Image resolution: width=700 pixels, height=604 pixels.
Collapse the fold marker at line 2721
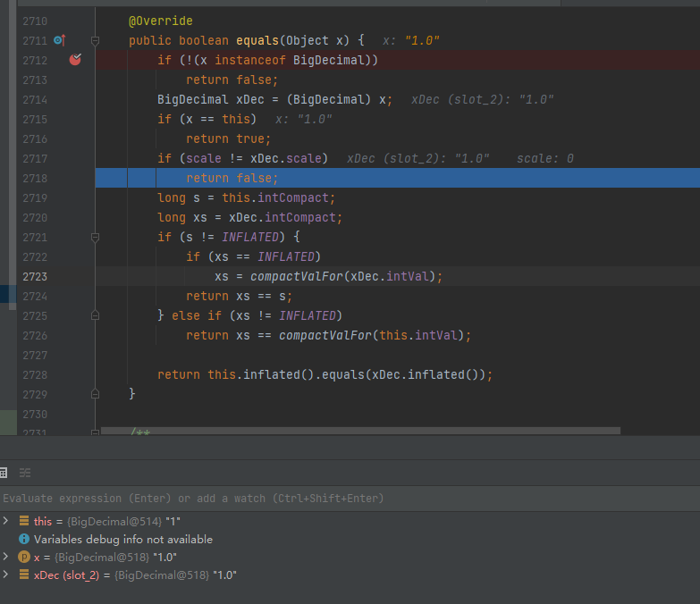click(95, 238)
